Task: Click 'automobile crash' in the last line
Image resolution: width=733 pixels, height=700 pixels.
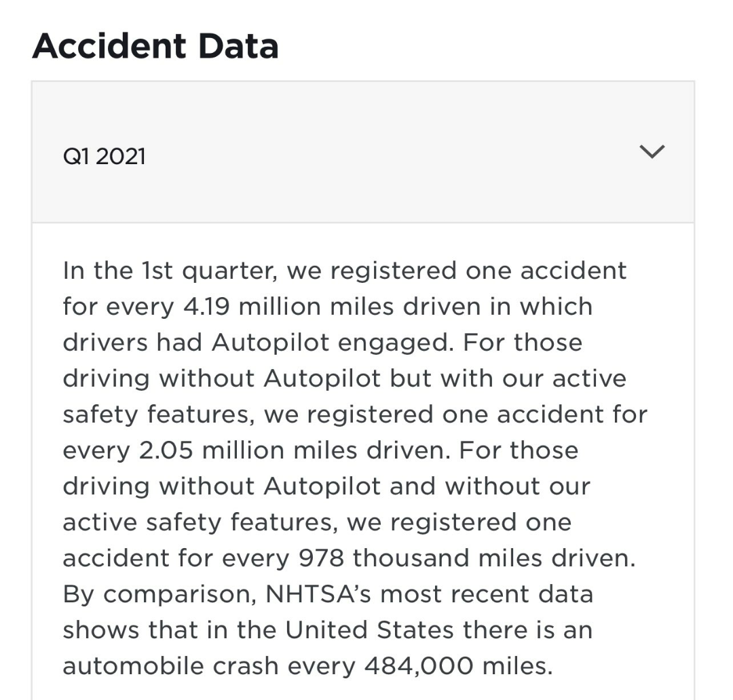Action: [170, 666]
